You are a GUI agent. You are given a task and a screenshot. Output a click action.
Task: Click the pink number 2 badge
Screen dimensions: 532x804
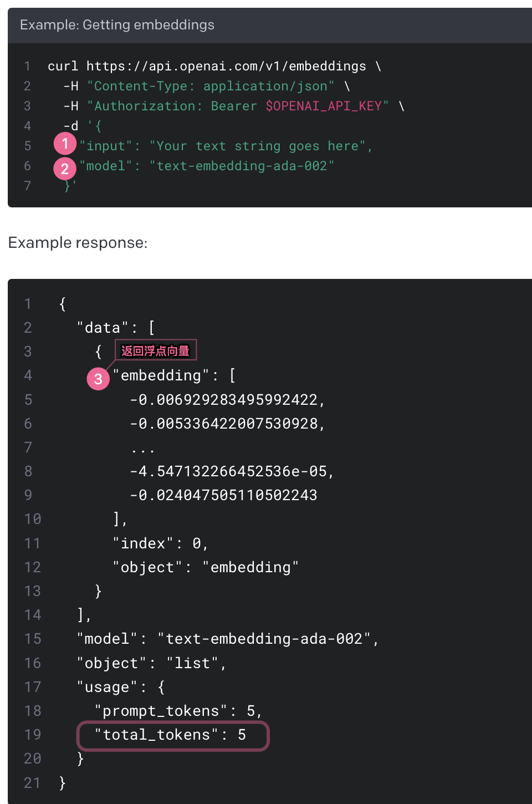65,169
